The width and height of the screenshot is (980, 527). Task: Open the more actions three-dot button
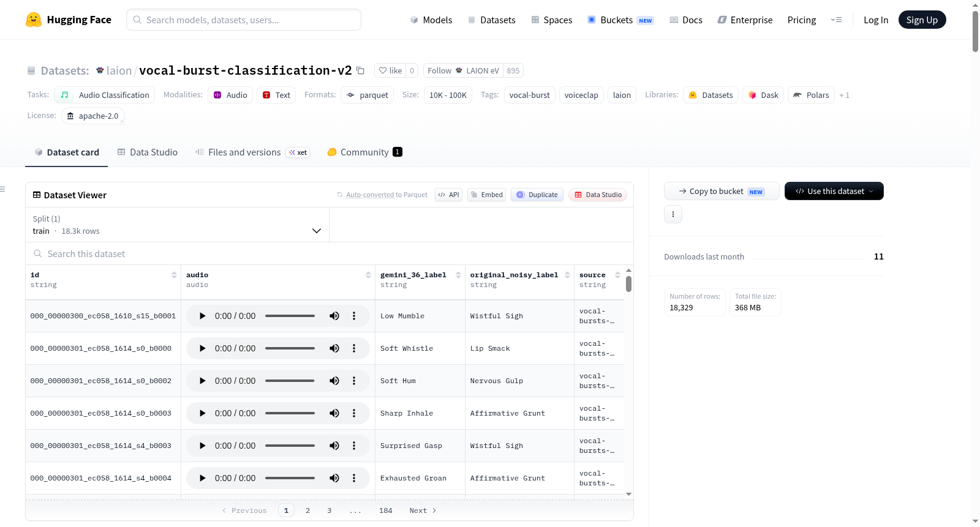pyautogui.click(x=673, y=214)
